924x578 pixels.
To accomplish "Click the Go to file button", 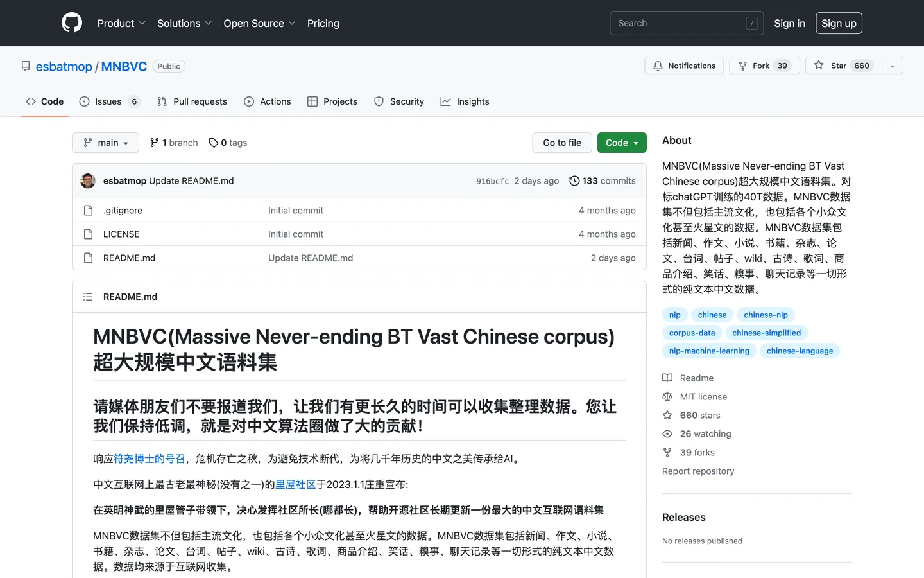I will pyautogui.click(x=562, y=143).
